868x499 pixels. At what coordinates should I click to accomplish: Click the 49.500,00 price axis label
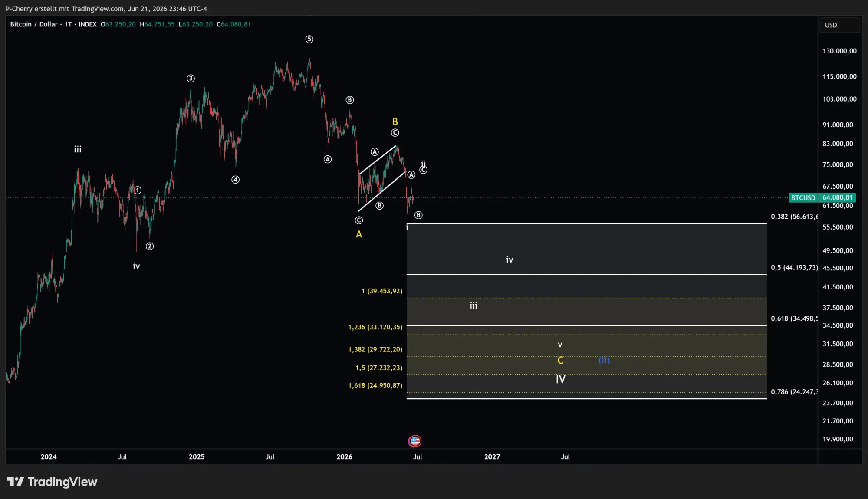pyautogui.click(x=838, y=250)
